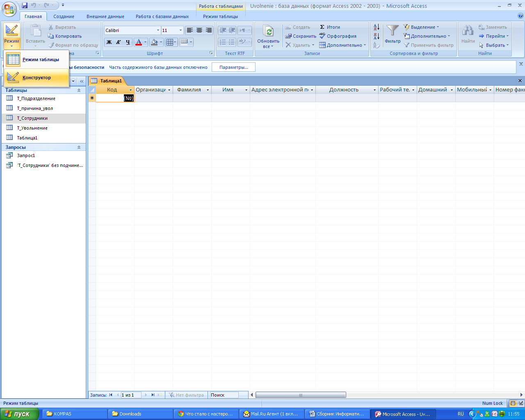Open the Выделение filter dropdown
This screenshot has width=525, height=420.
(x=421, y=27)
